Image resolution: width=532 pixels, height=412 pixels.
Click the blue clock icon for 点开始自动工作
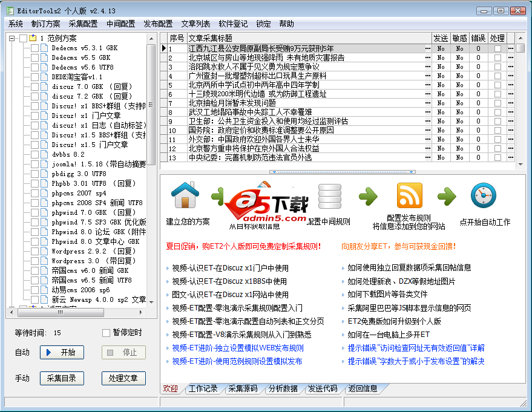click(484, 195)
